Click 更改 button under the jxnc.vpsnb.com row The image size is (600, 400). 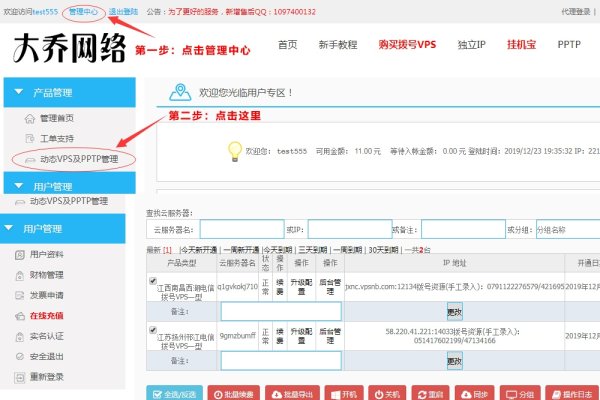click(x=455, y=312)
